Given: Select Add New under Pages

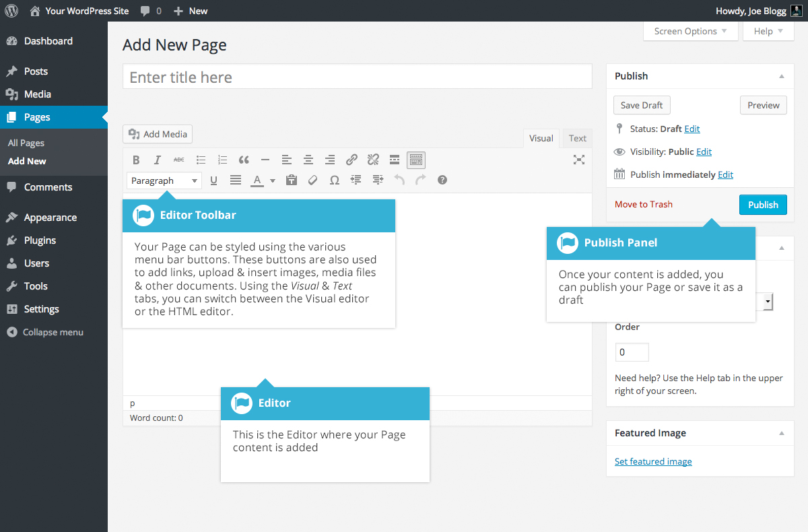Looking at the screenshot, I should (x=27, y=161).
